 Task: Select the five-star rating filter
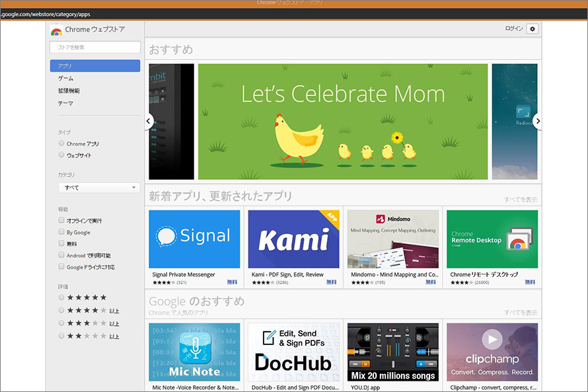coord(61,297)
